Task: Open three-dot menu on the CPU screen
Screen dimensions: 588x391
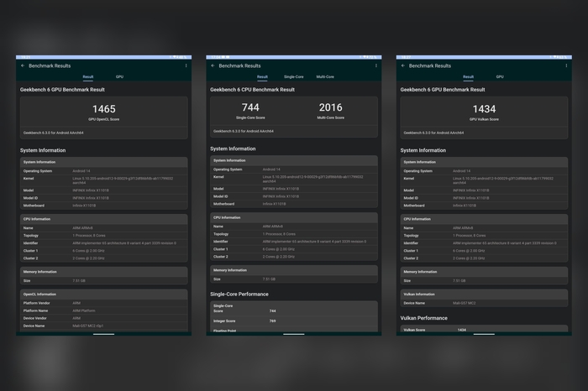Action: click(x=375, y=65)
